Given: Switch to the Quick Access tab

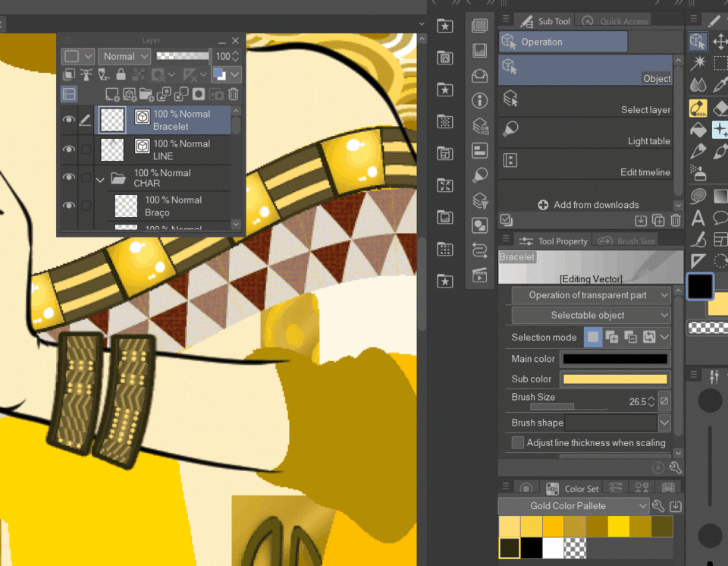Looking at the screenshot, I should click(615, 21).
